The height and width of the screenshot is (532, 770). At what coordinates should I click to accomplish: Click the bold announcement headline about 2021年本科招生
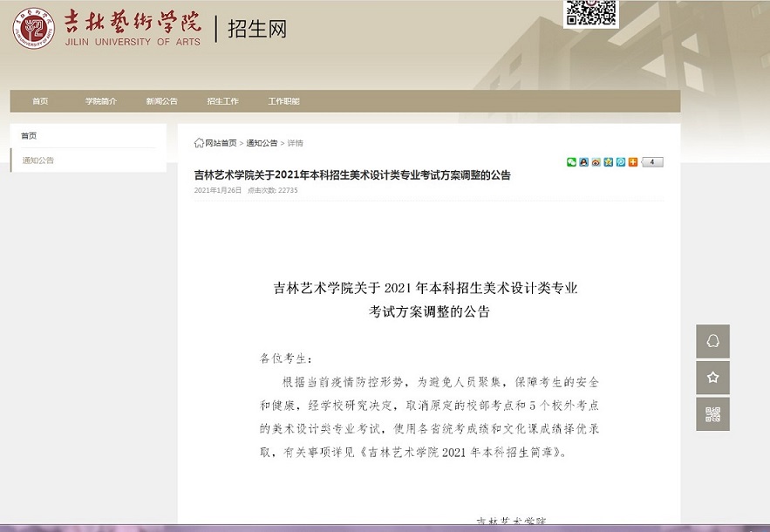[352, 175]
